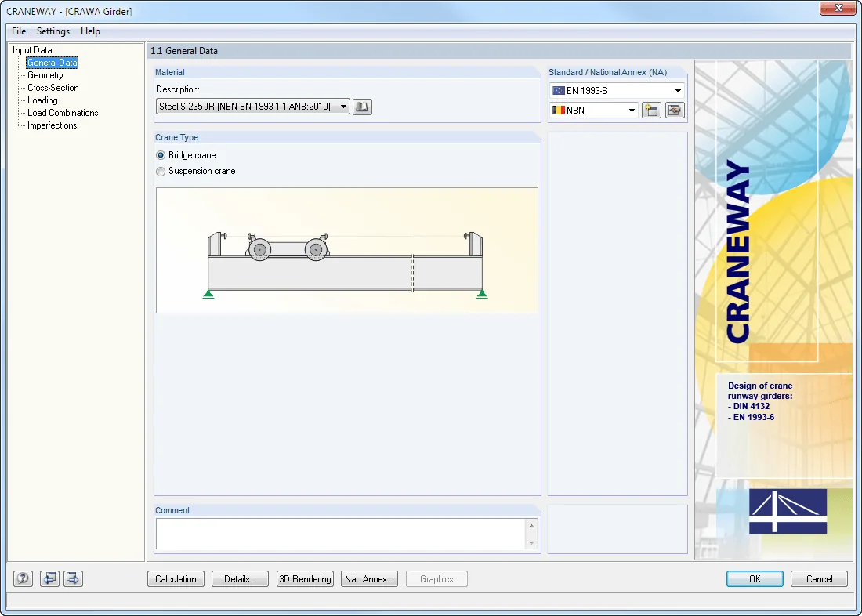Click the 3D Rendering button
The height and width of the screenshot is (616, 862).
pyautogui.click(x=305, y=579)
